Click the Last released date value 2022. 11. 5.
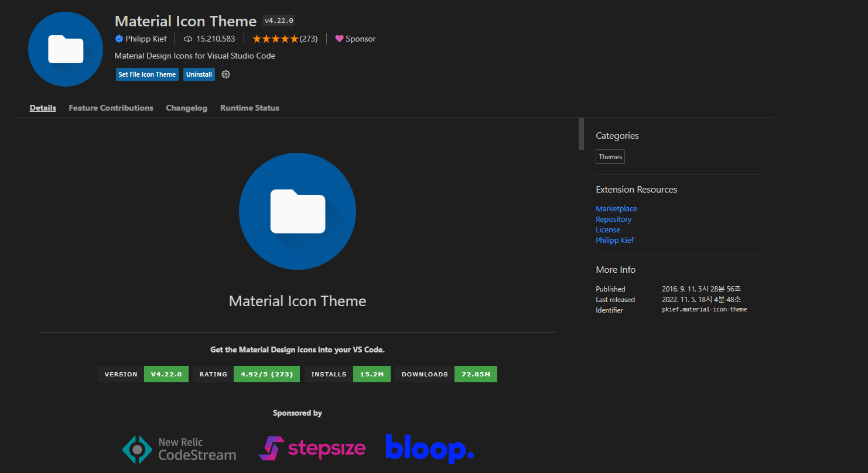Image resolution: width=868 pixels, height=473 pixels. (702, 300)
